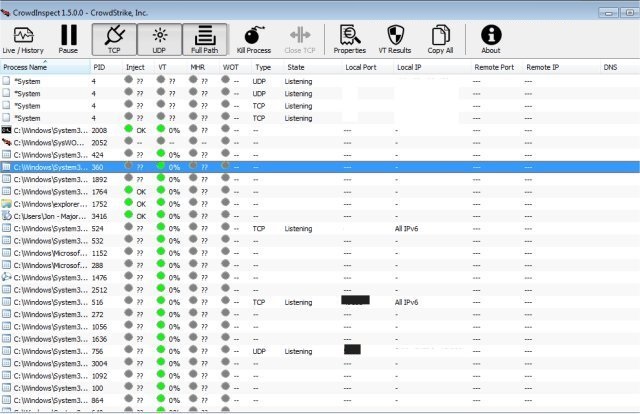
Task: Select the SysWOW process with PID 2052
Action: [x=320, y=142]
